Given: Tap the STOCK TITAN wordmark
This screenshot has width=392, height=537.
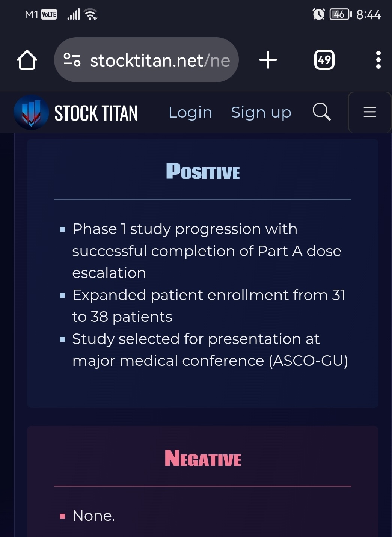Looking at the screenshot, I should (96, 113).
